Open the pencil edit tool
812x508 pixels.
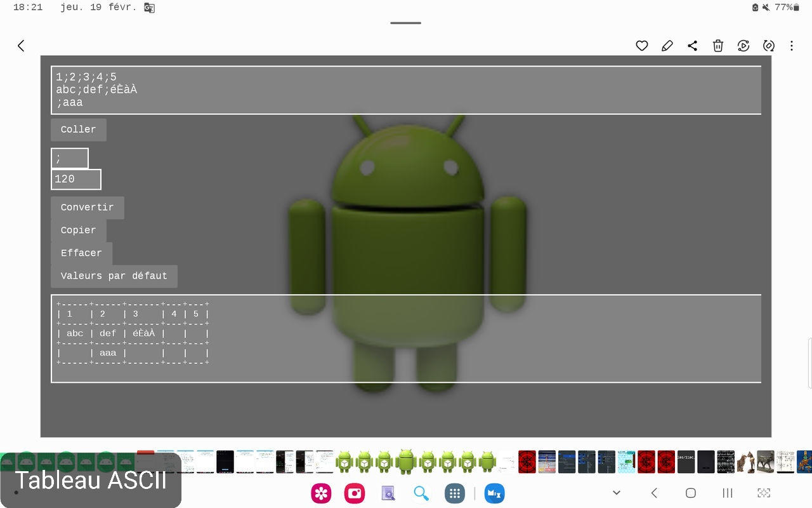(x=667, y=46)
